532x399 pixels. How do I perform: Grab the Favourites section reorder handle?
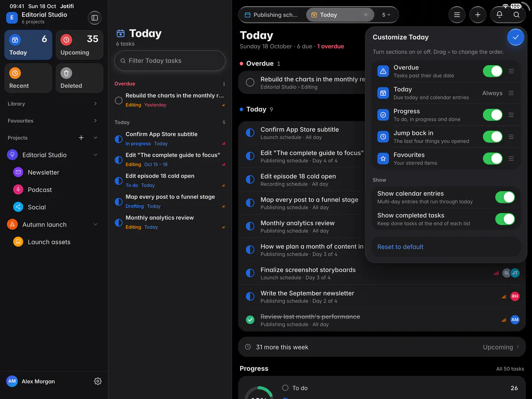[511, 158]
